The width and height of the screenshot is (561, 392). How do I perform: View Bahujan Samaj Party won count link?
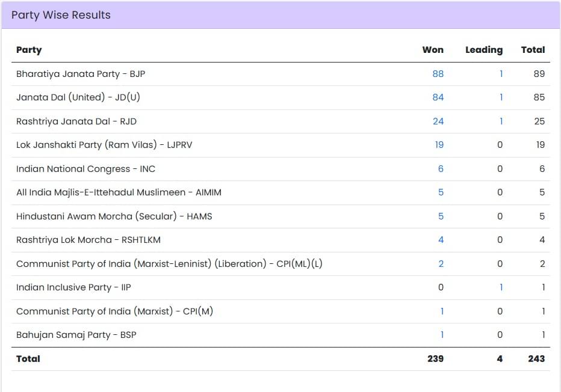coord(442,335)
